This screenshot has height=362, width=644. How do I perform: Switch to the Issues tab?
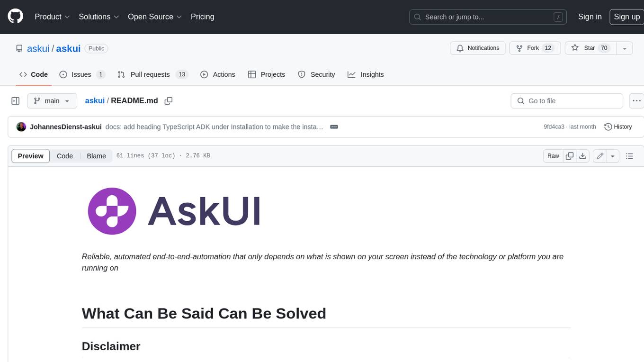82,74
